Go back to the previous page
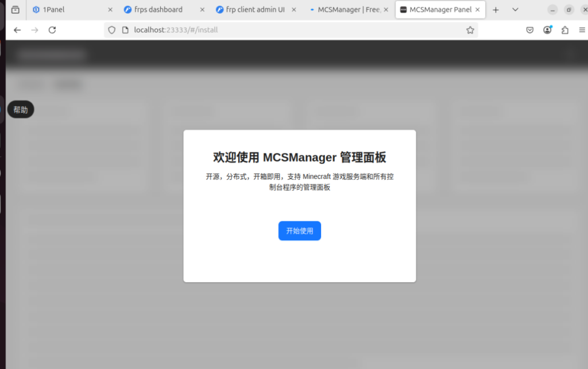 pyautogui.click(x=17, y=30)
